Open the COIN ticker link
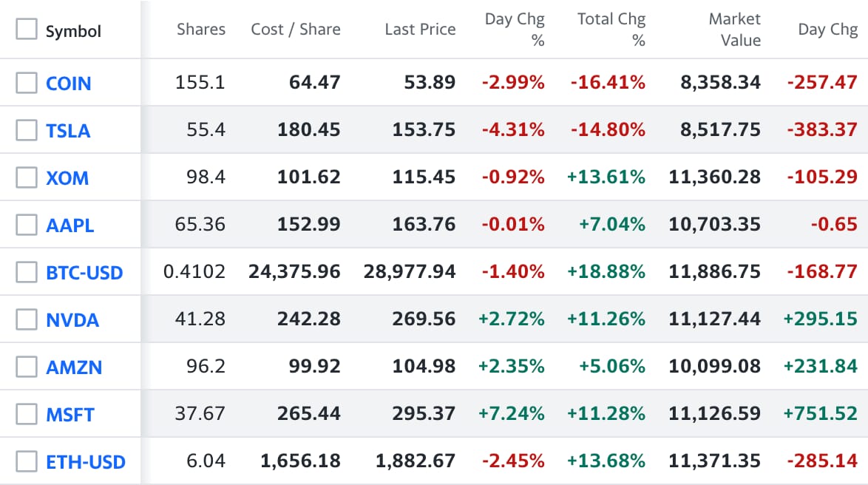Screen dimensions: 868x485 pyautogui.click(x=69, y=84)
